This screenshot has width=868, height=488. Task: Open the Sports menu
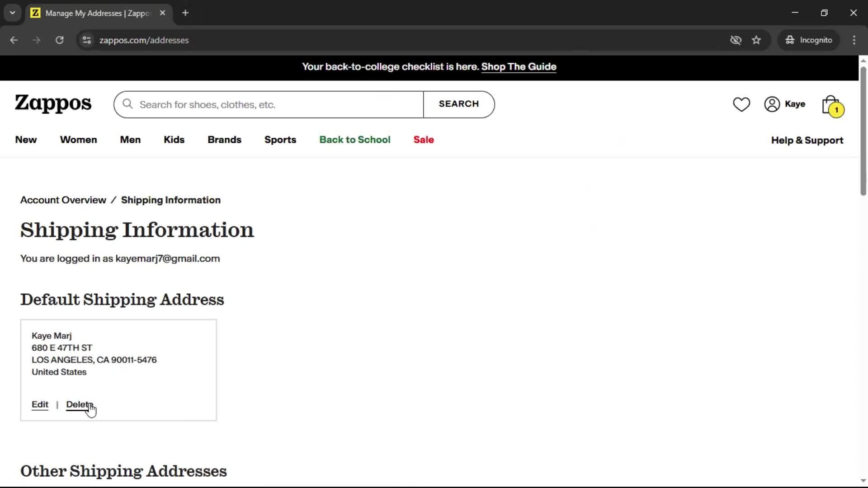(280, 140)
